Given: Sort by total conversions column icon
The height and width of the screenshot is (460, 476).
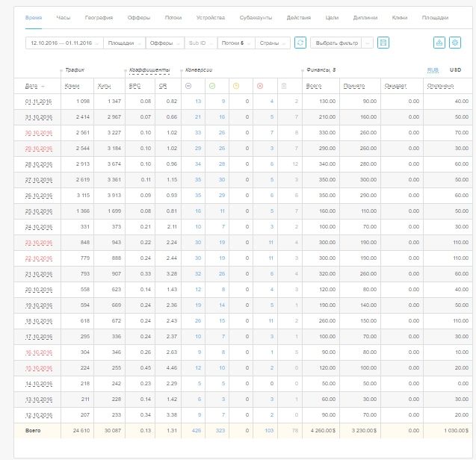Looking at the screenshot, I should pyautogui.click(x=188, y=86).
